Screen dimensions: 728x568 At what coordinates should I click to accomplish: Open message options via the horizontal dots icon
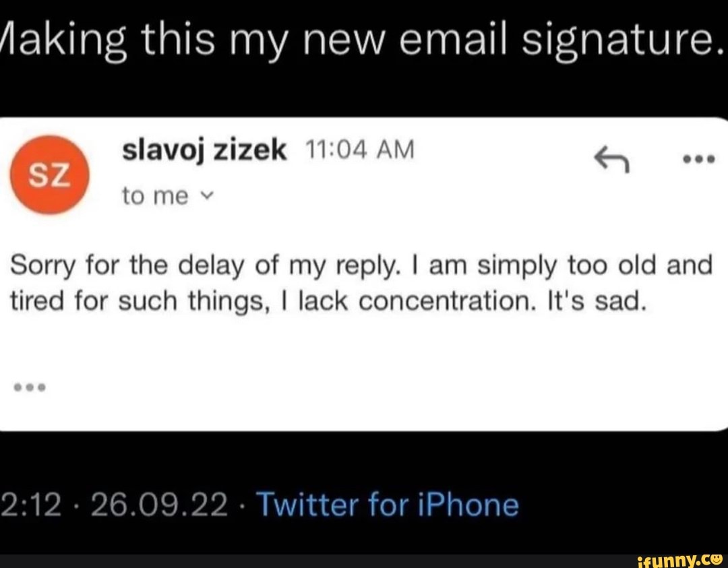698,158
